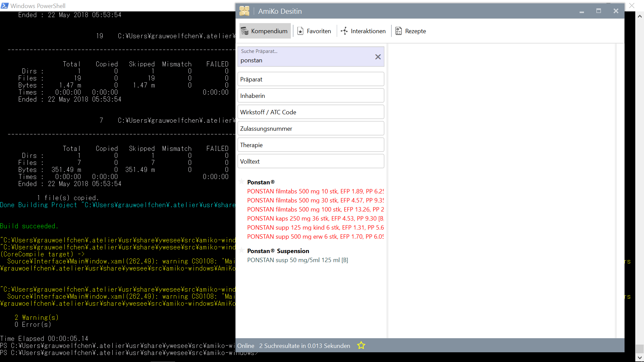Click the 2 Suchresultate status text
Viewport: 644px width, 362px height.
[305, 346]
